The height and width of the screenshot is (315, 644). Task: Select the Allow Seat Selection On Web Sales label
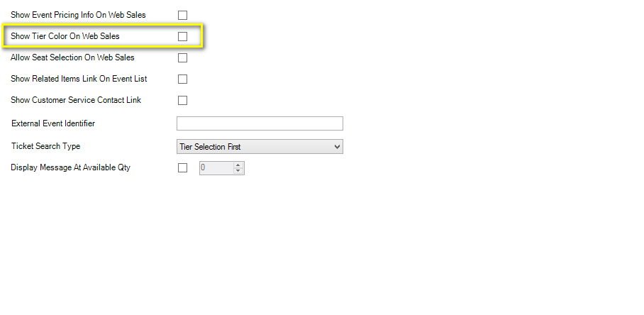72,57
